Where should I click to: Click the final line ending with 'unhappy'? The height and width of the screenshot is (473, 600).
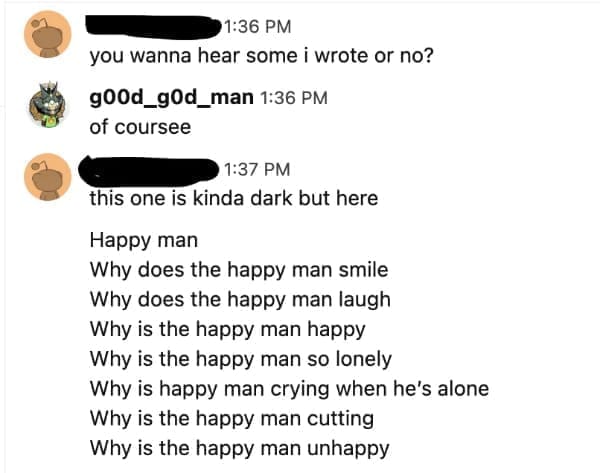pos(239,447)
